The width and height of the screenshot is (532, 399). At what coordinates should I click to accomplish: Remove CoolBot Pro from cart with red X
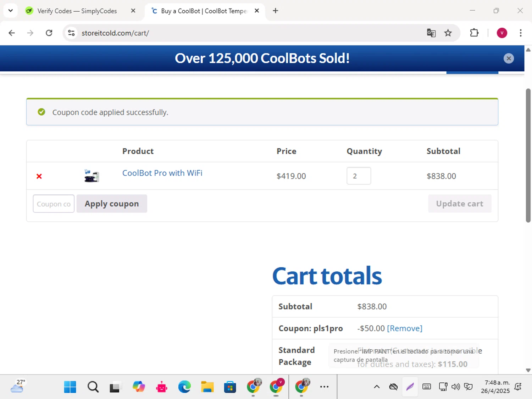click(x=39, y=176)
